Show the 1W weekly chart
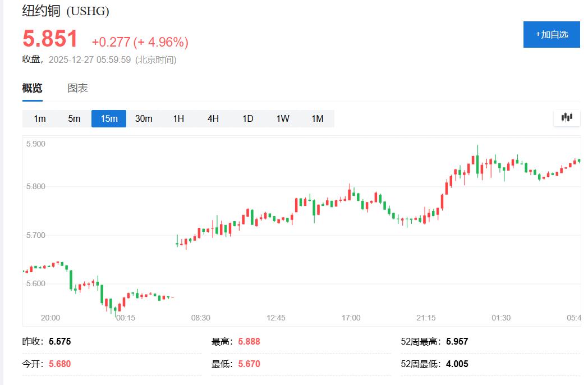588x385 pixels. coord(283,118)
